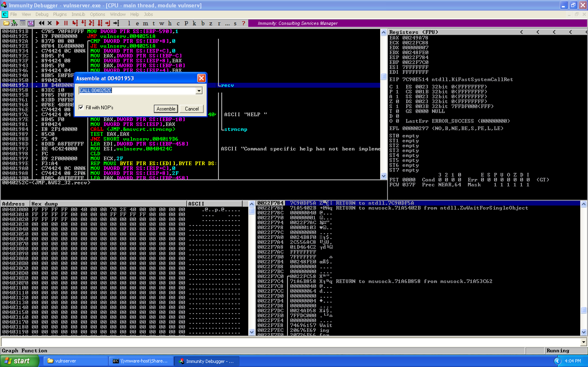The image size is (588, 367).
Task: Open the Memory map via the 'm' icon
Action: click(146, 23)
